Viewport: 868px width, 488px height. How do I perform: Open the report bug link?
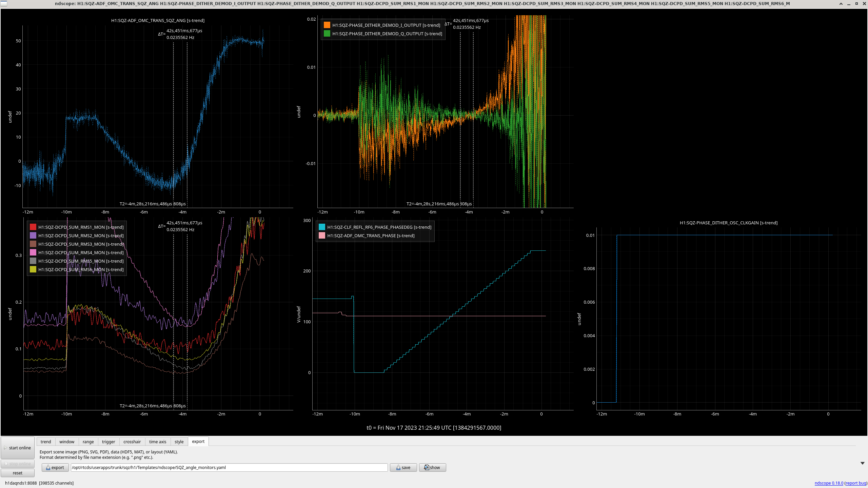856,483
